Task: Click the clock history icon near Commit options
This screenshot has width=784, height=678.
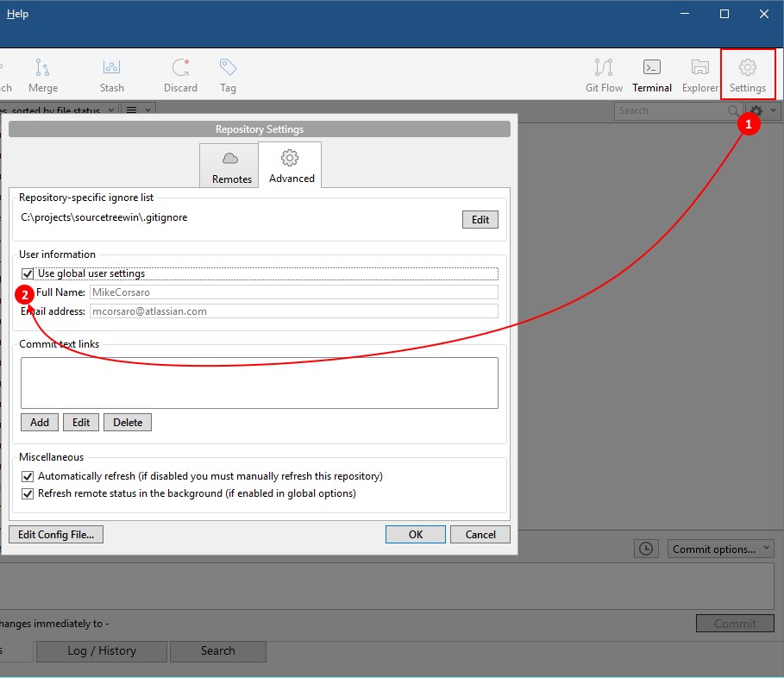Action: click(646, 549)
